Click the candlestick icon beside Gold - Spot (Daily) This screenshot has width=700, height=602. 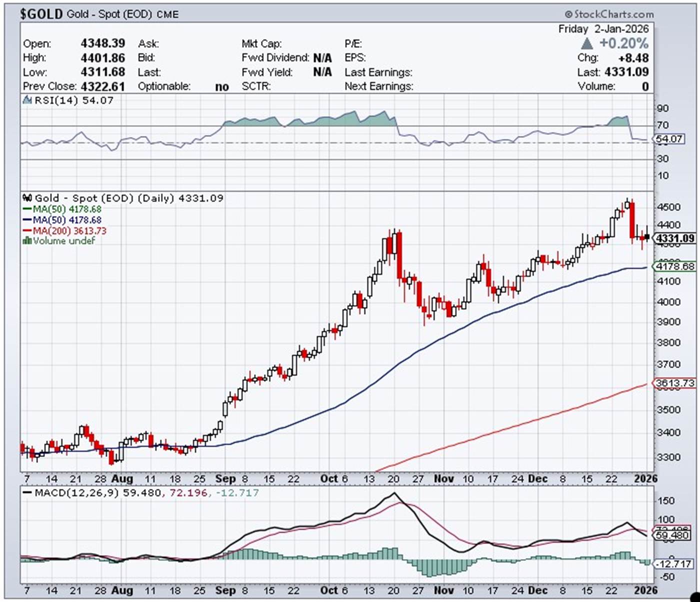(x=27, y=198)
